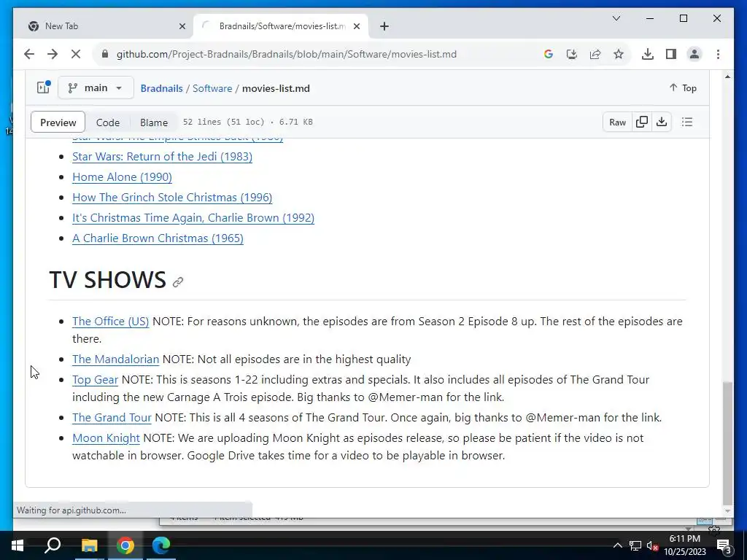Image resolution: width=747 pixels, height=560 pixels.
Task: Open Chrome profile avatar
Action: [x=694, y=54]
